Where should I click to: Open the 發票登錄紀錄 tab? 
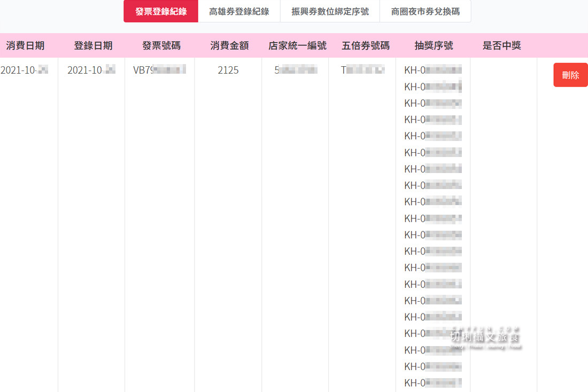(160, 11)
